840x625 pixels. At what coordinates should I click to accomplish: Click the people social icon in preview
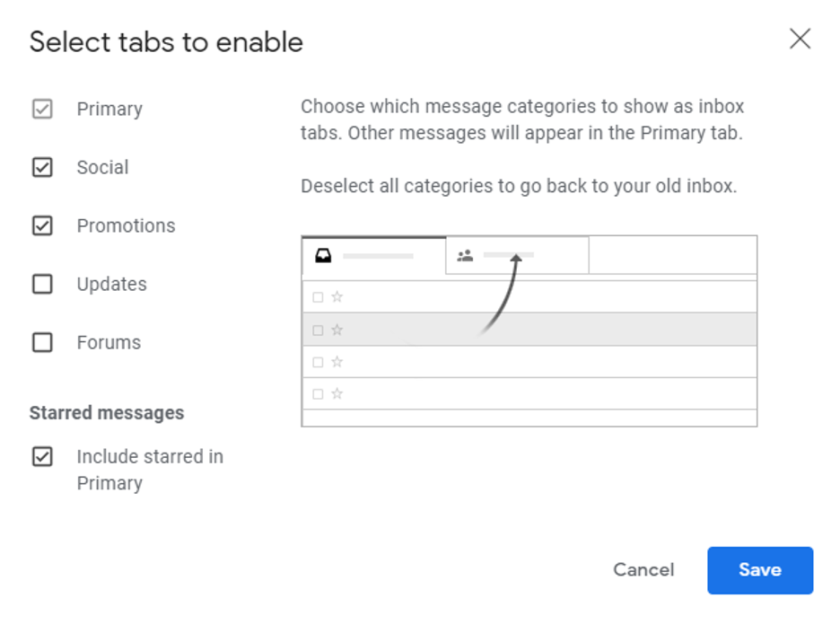465,256
